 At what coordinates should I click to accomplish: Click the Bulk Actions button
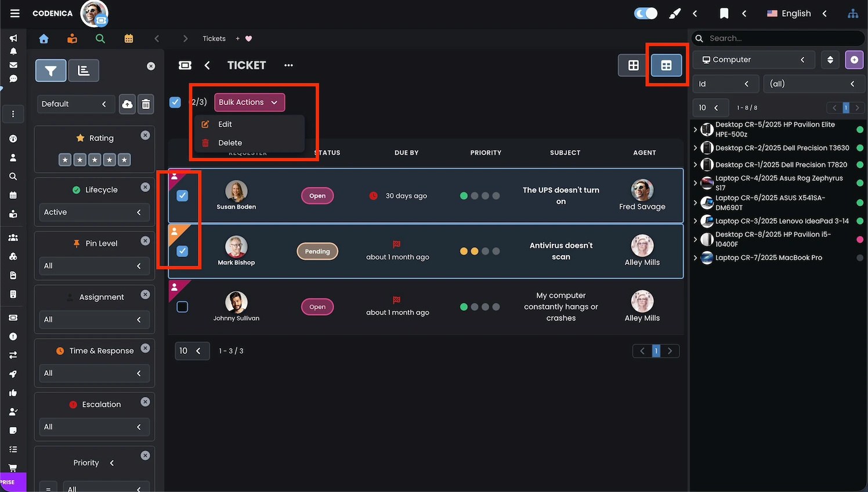point(249,102)
